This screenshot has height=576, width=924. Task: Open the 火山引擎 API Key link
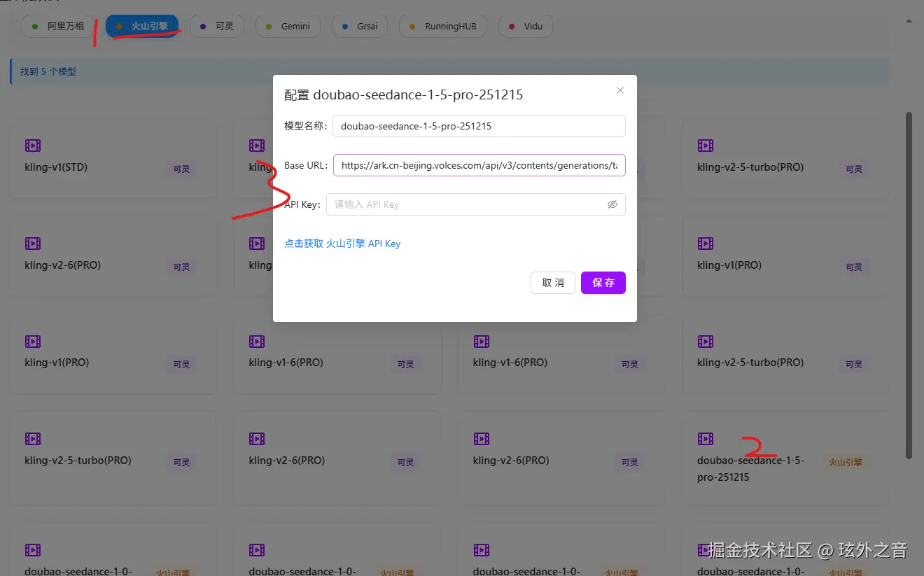tap(342, 243)
